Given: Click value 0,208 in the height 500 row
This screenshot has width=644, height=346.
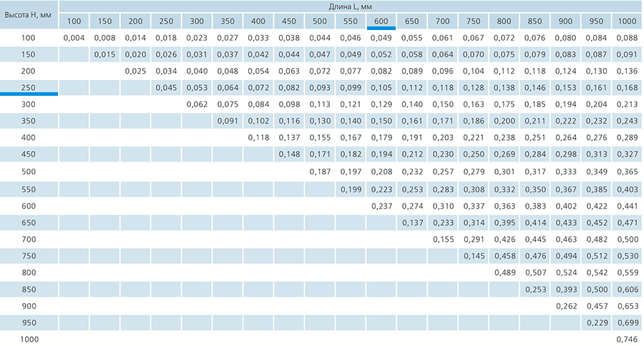Looking at the screenshot, I should point(381,172).
